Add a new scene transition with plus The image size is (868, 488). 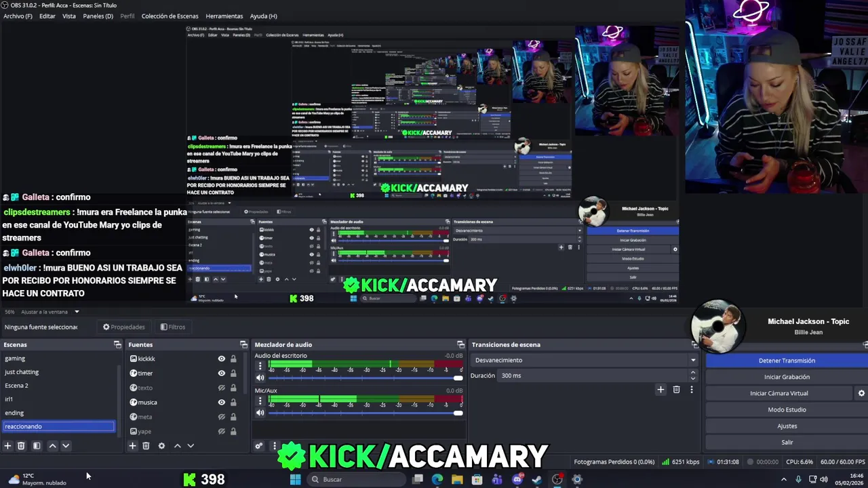[x=660, y=390]
